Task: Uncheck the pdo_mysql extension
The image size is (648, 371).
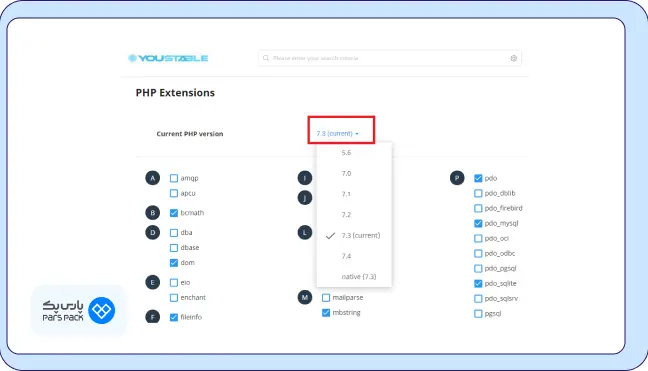Action: click(x=478, y=224)
